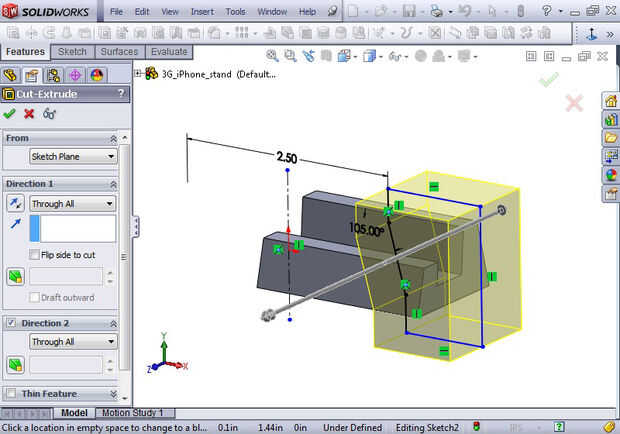Show detailed preview eyeglasses icon
The width and height of the screenshot is (620, 434).
pyautogui.click(x=49, y=114)
